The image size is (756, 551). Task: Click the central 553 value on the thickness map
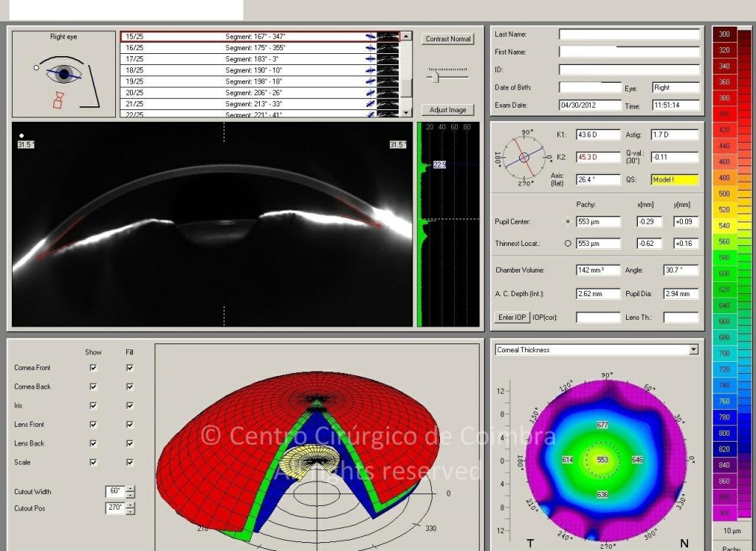coord(602,460)
